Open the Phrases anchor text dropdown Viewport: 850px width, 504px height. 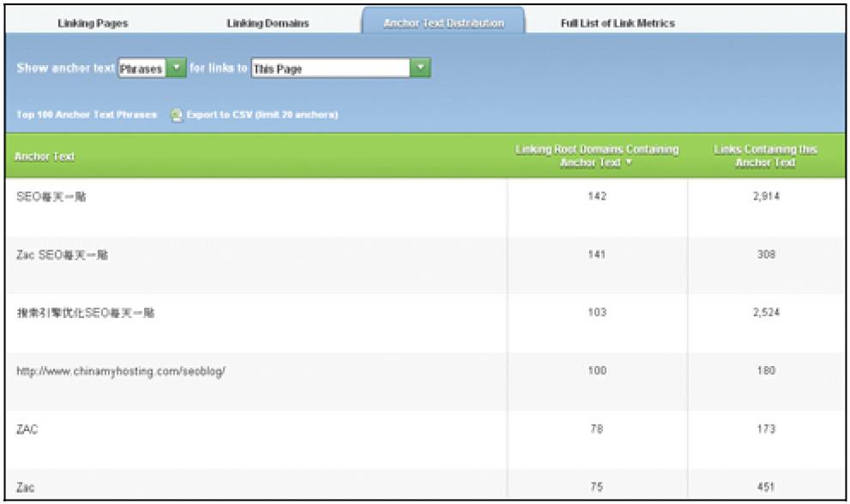(153, 69)
